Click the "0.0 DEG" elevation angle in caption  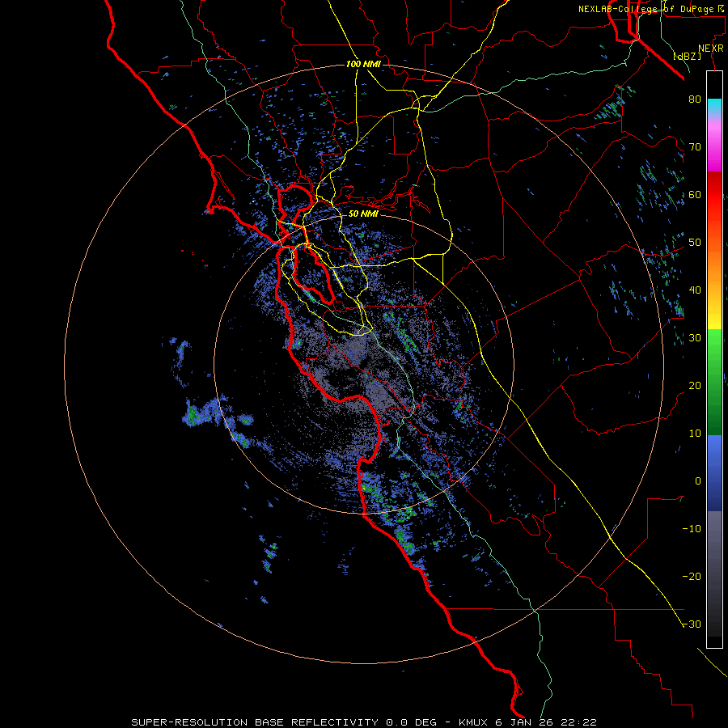tap(413, 722)
